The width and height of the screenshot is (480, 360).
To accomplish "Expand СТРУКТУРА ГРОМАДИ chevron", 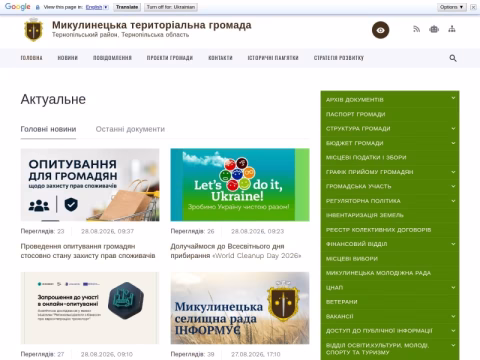I will pyautogui.click(x=453, y=129).
